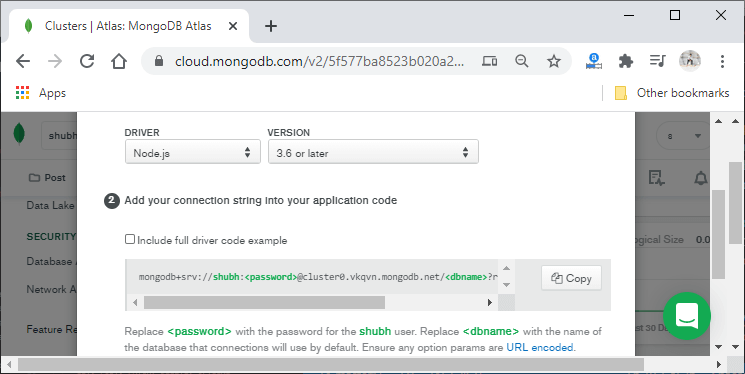Click left arrow of connection string scrollbar

point(135,302)
